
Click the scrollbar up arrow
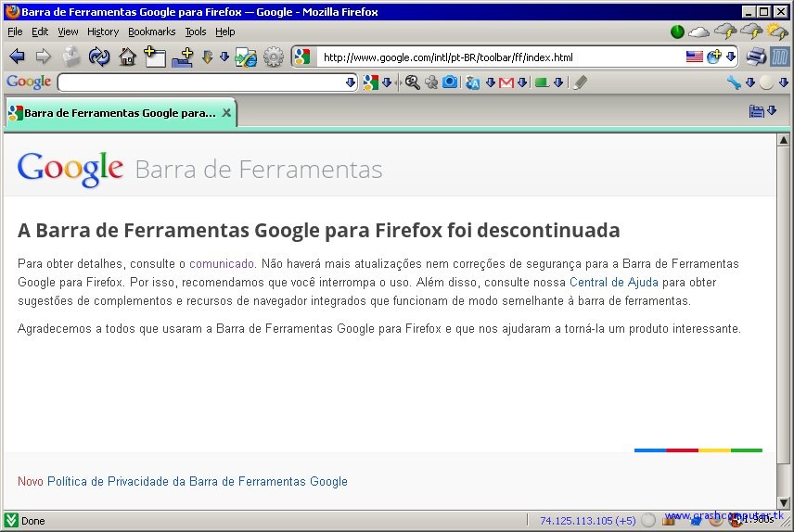tap(784, 140)
